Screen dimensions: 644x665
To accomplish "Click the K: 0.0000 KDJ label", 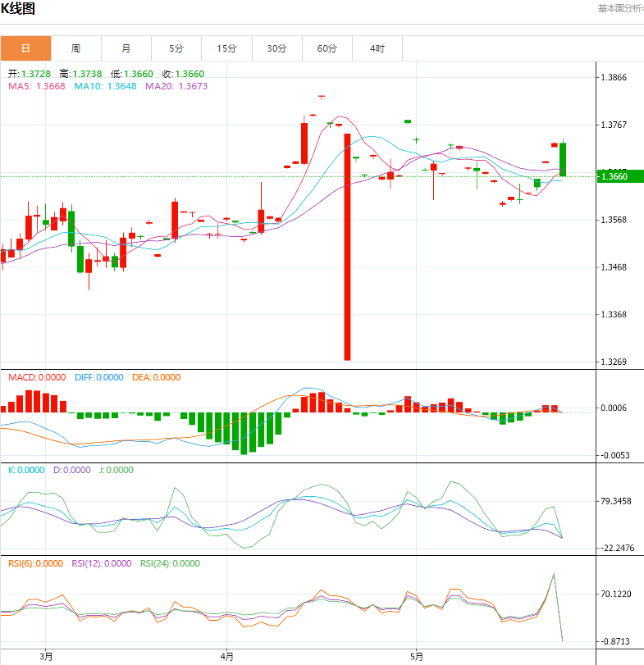I will (26, 470).
